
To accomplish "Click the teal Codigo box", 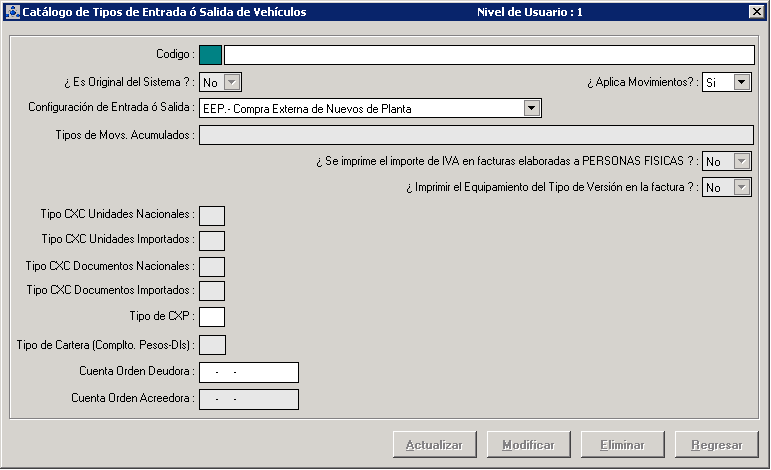I will (211, 55).
